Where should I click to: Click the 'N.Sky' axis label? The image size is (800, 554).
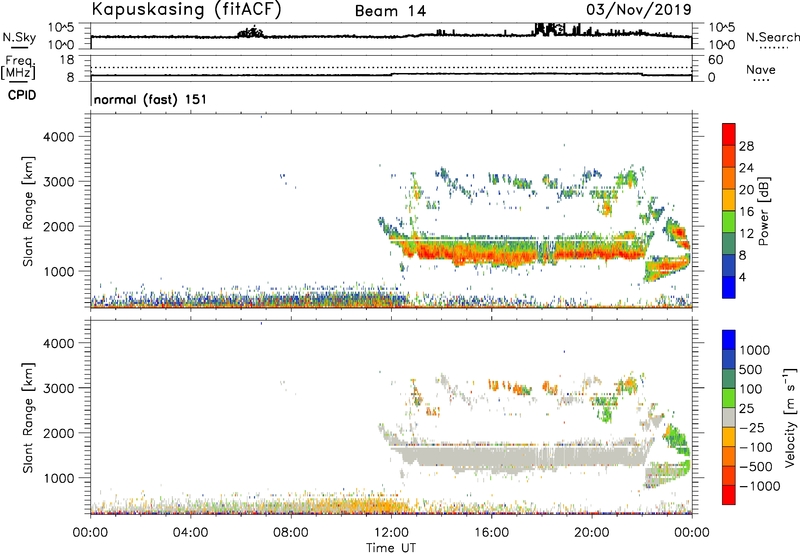coord(19,37)
